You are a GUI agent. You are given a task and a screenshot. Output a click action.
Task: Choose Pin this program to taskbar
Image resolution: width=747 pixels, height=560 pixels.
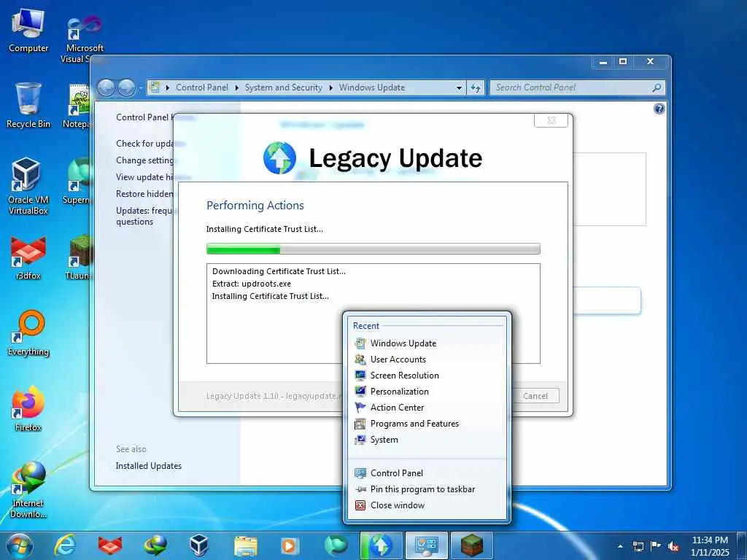[x=427, y=489]
